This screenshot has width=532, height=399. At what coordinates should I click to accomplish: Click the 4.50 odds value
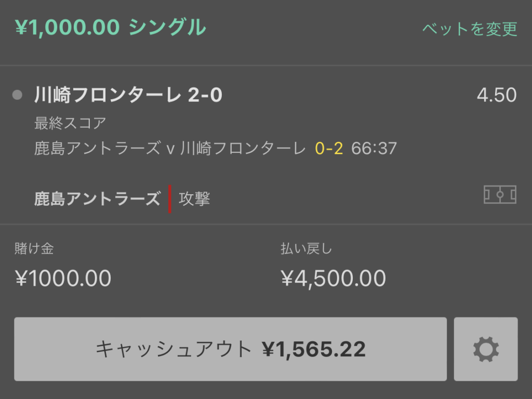tap(497, 95)
